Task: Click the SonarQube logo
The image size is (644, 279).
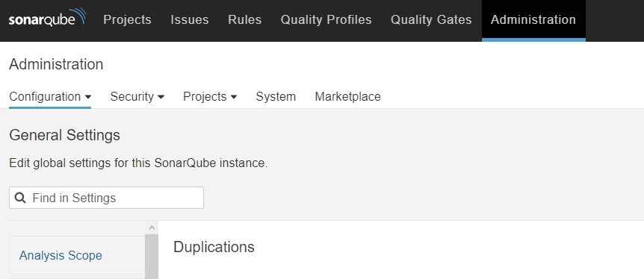Action: tap(47, 18)
